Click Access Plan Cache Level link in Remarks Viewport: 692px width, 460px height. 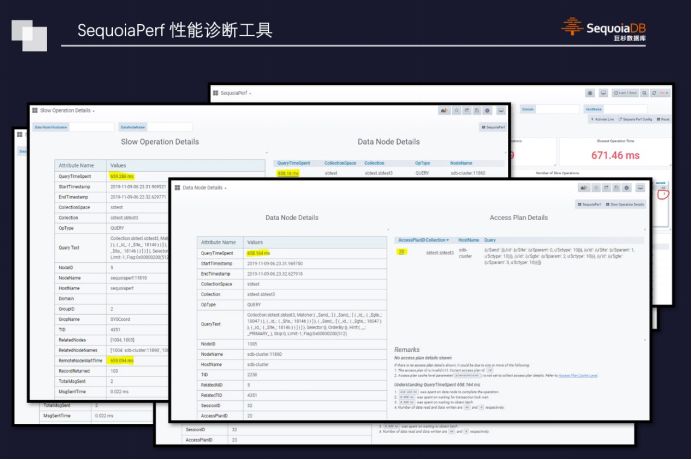(578, 376)
